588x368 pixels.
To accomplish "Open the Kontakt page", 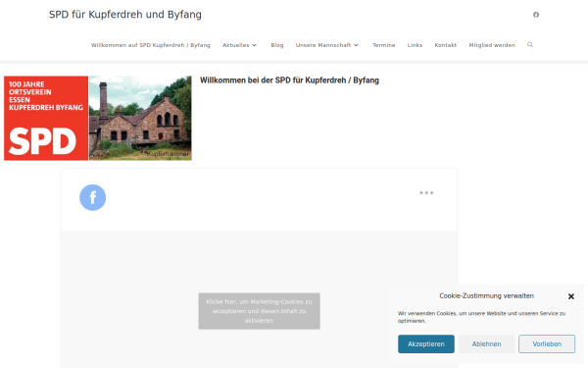I will pos(446,45).
